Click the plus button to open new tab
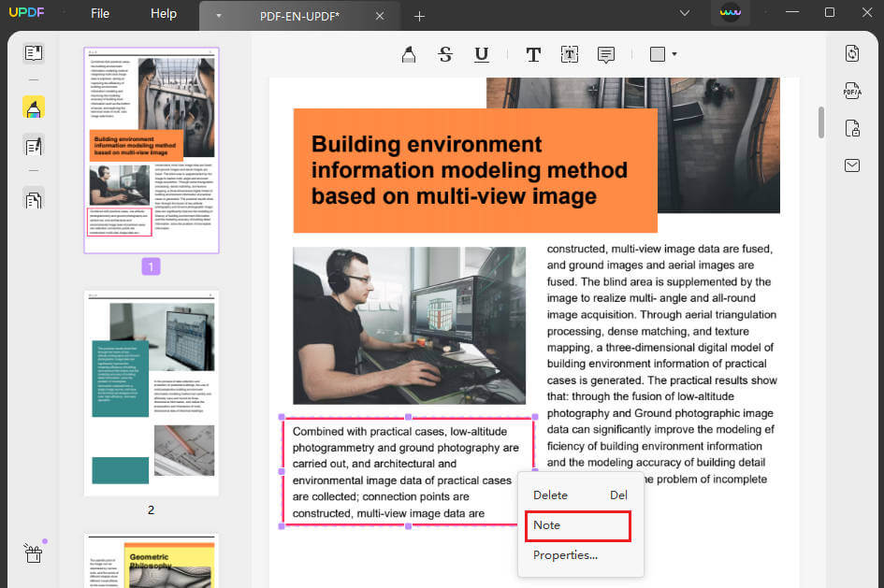Viewport: 884px width, 588px height. pos(419,16)
